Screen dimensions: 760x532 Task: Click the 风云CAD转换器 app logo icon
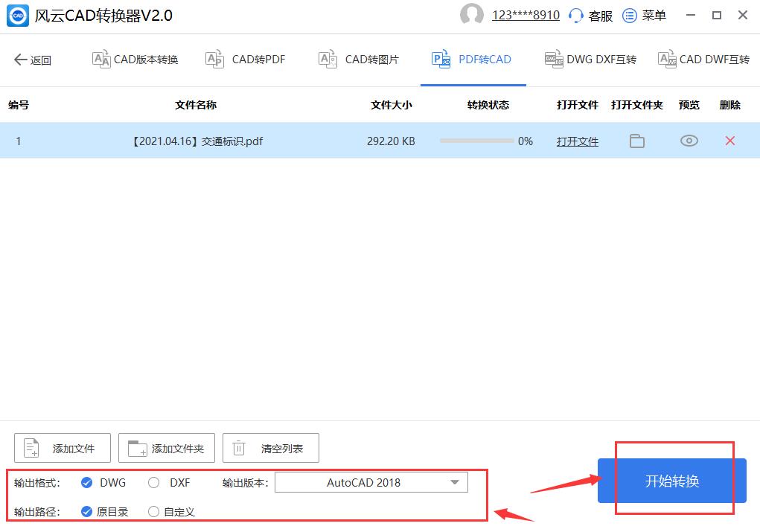tap(18, 16)
